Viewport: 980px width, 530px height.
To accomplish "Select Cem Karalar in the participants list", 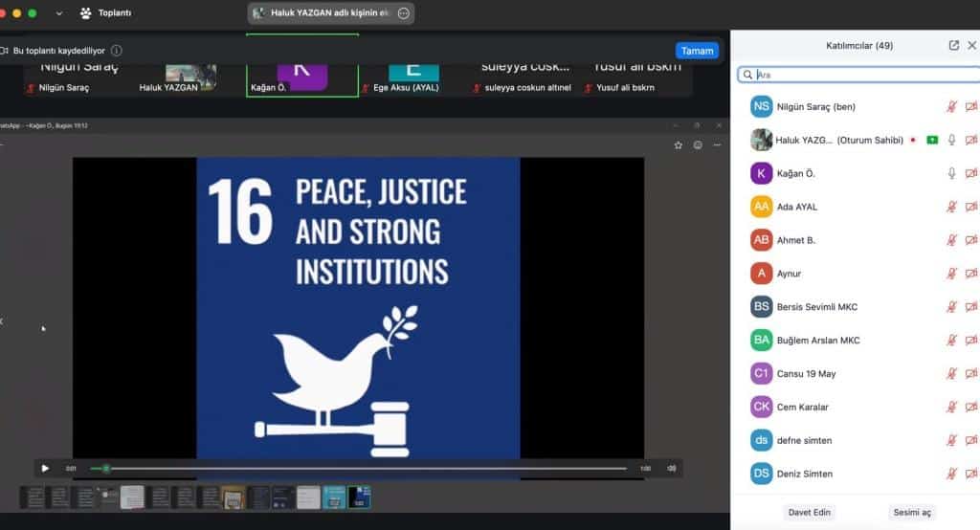I will coord(804,407).
